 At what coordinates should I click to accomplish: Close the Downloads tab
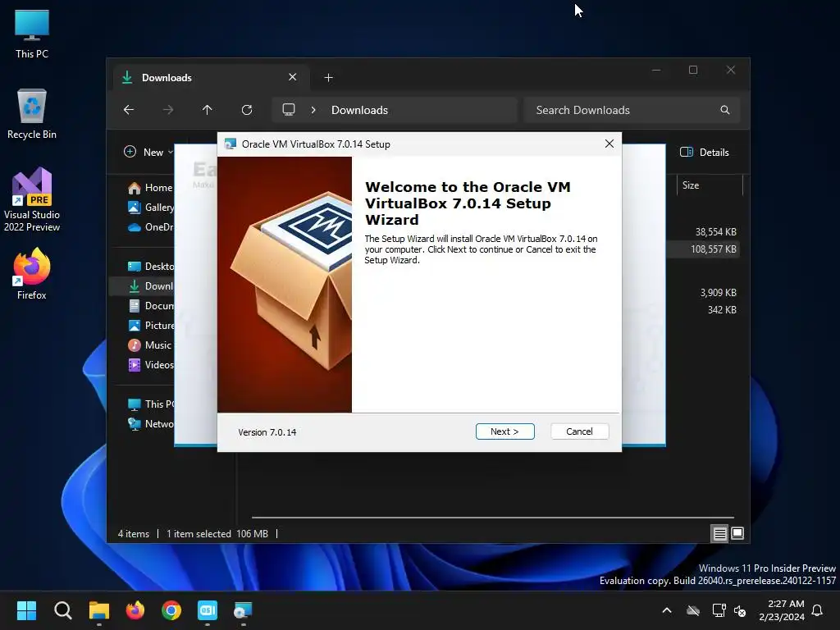pyautogui.click(x=293, y=77)
